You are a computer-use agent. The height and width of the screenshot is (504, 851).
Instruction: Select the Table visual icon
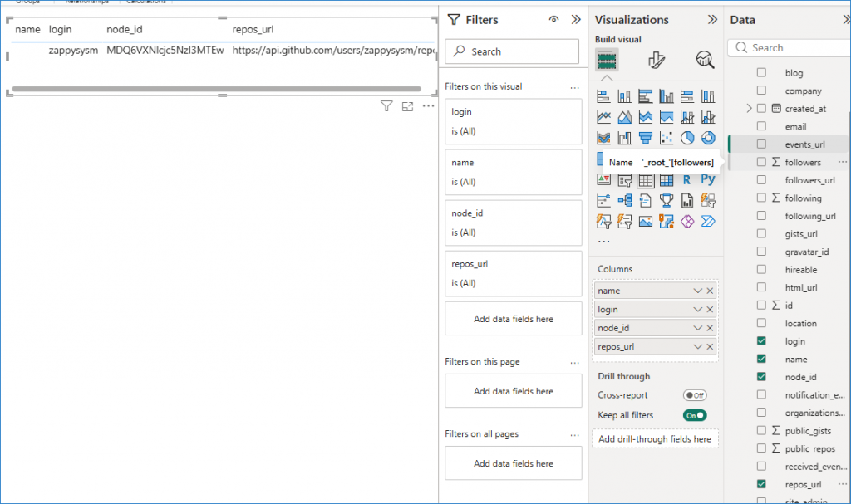tap(645, 180)
